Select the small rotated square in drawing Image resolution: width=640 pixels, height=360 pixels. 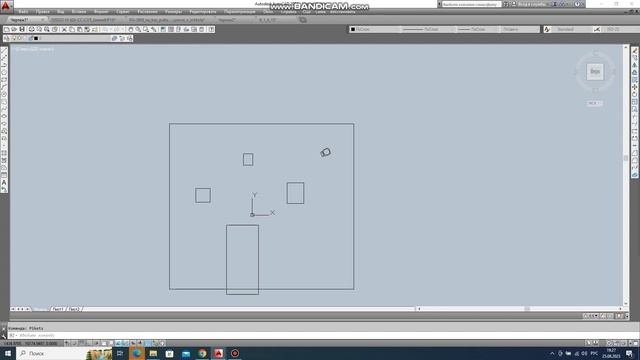click(x=326, y=152)
